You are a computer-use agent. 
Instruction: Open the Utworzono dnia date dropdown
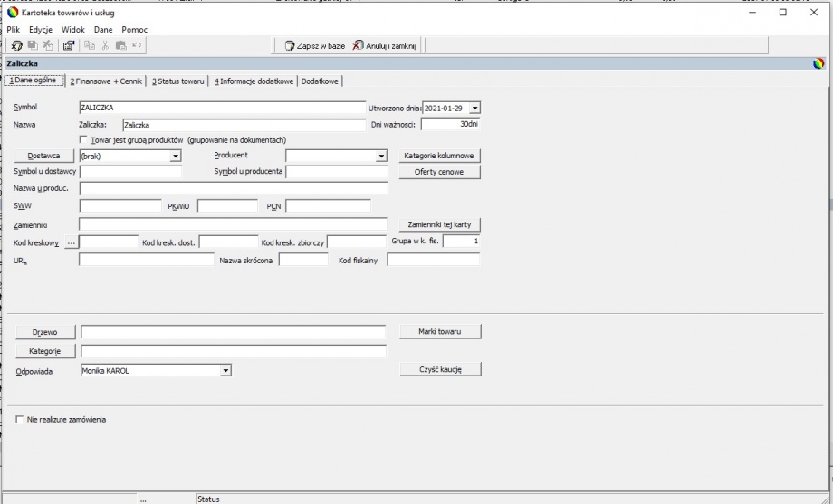(475, 108)
